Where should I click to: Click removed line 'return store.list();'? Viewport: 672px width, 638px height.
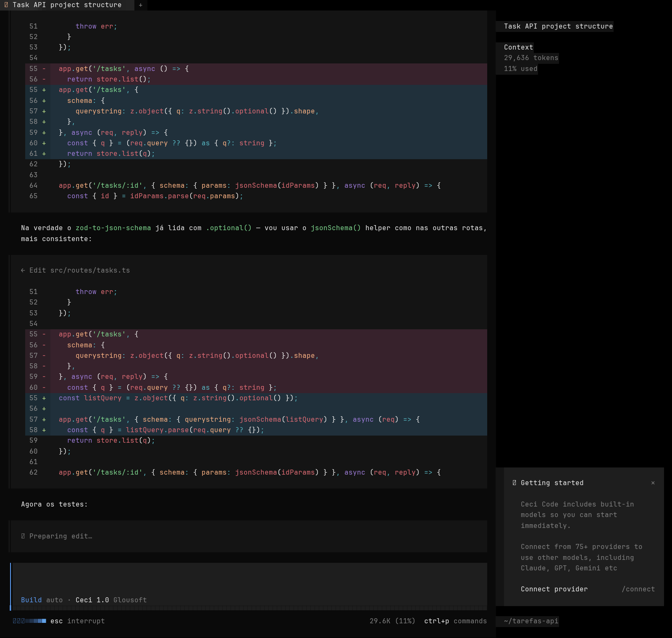256,79
